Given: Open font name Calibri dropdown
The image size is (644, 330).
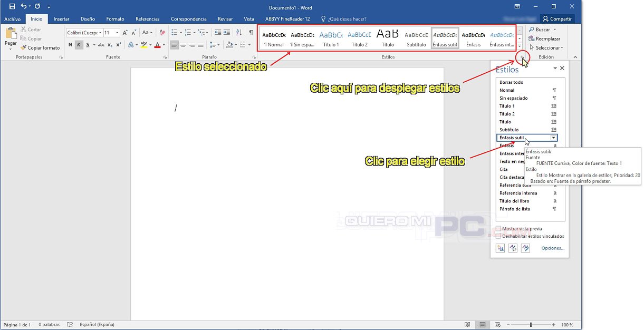Looking at the screenshot, I should pos(100,33).
